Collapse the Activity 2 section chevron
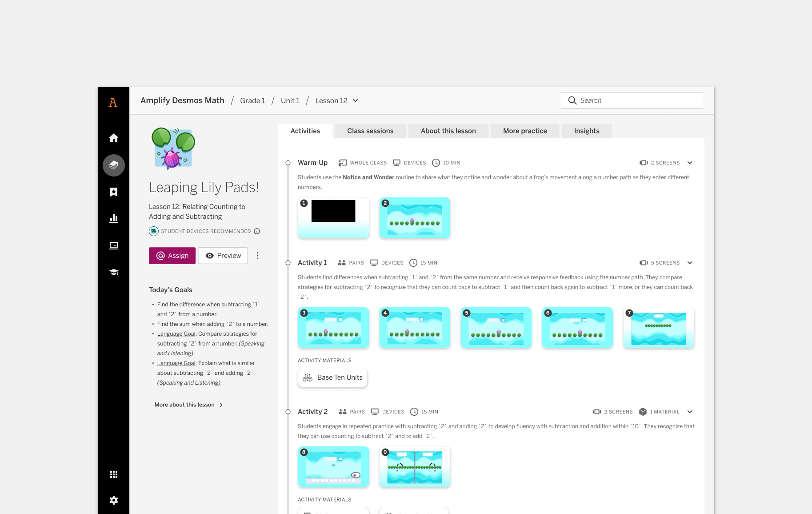This screenshot has width=812, height=514. coord(690,412)
